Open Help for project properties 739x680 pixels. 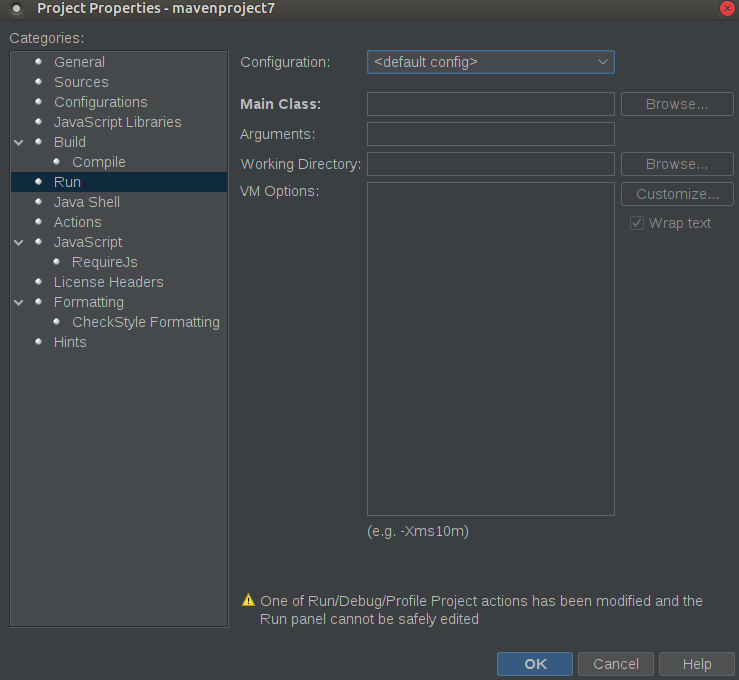coord(697,664)
